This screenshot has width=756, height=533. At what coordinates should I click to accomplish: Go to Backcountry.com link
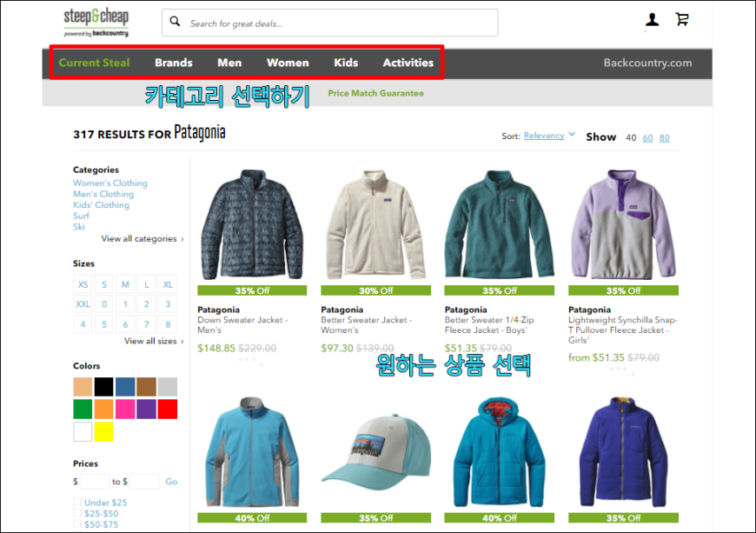647,63
